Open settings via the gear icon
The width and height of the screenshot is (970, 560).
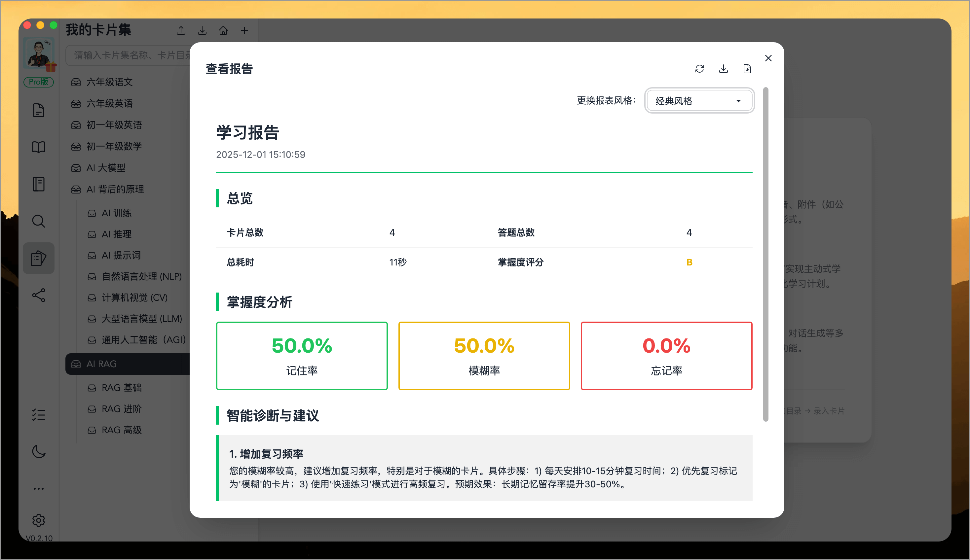click(39, 520)
